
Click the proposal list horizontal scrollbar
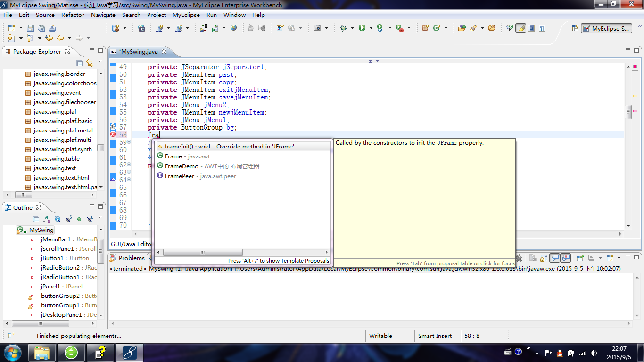point(203,253)
